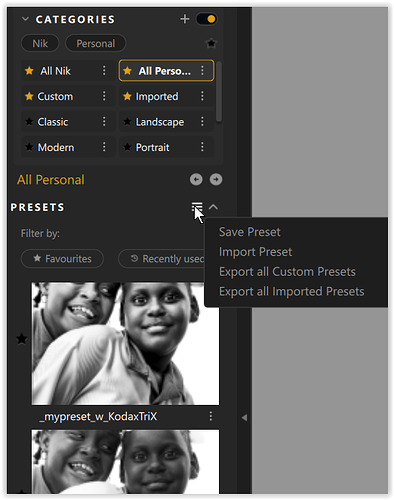Click the _mypreset_w_KodaxTriX preset name
The height and width of the screenshot is (500, 394).
[98, 416]
